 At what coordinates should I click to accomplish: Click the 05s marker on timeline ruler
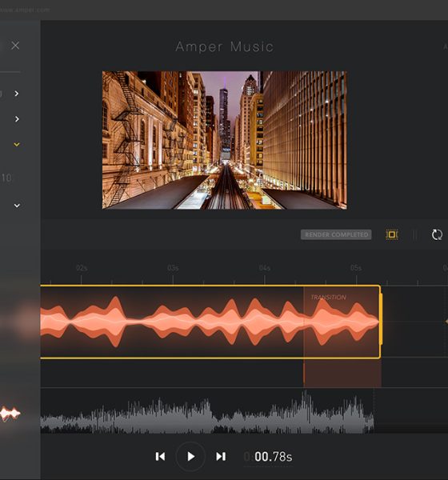[x=356, y=268]
